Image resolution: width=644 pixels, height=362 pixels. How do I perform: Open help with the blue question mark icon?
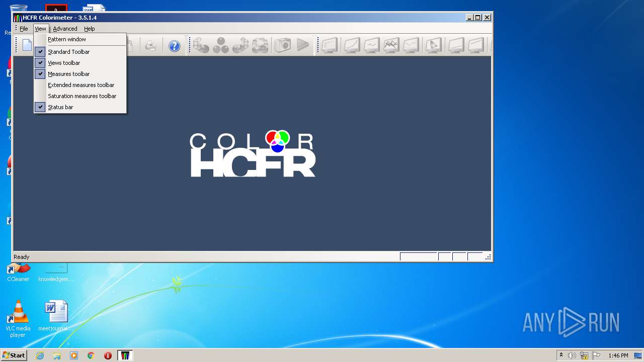[174, 46]
